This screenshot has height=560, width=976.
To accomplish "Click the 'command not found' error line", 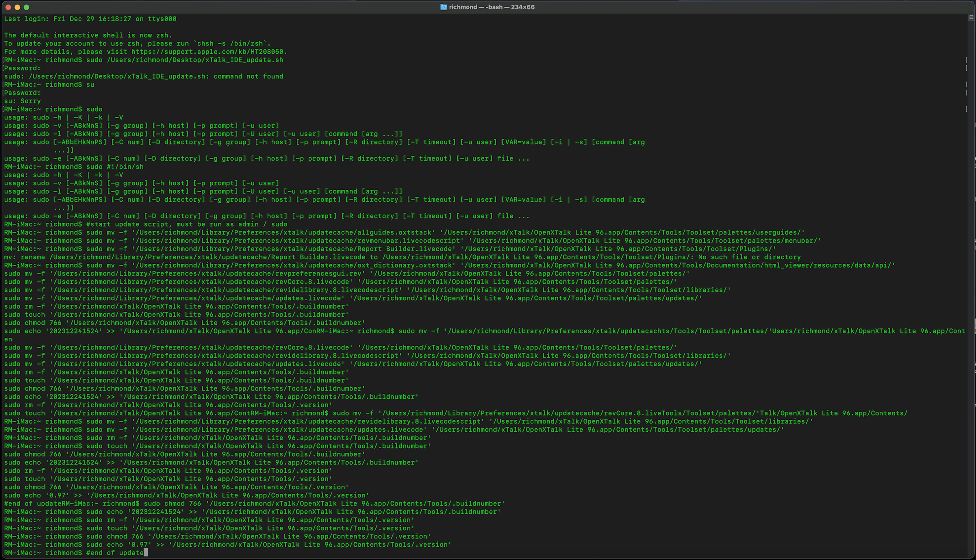I will (x=144, y=76).
